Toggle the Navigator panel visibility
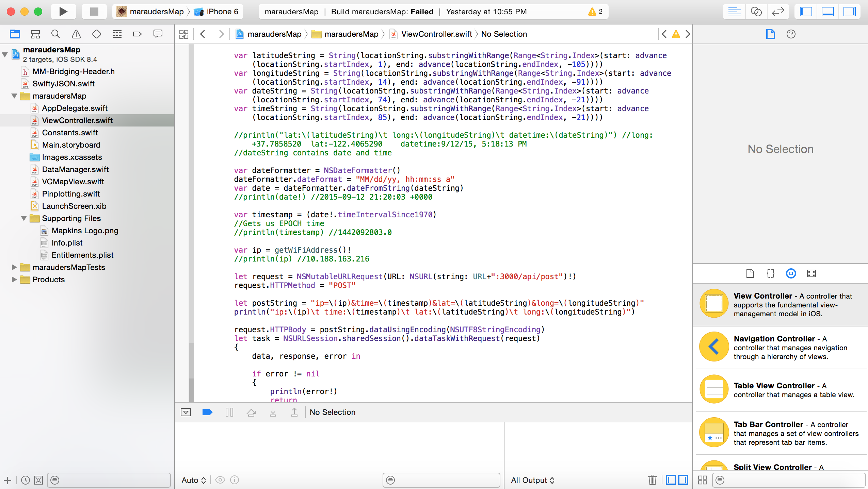 point(806,12)
